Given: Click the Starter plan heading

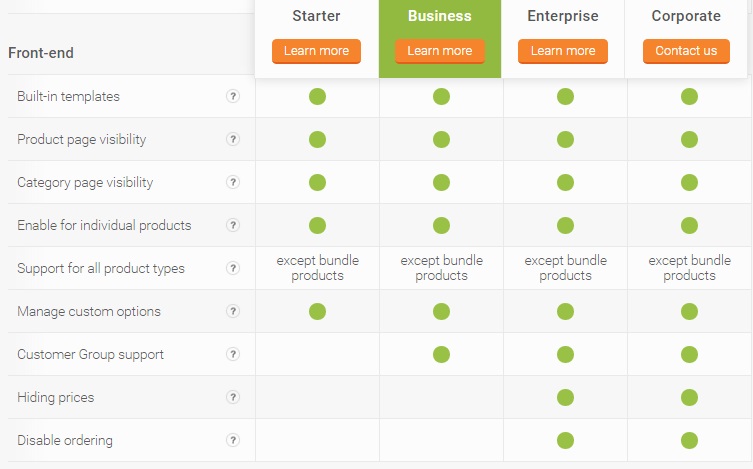Looking at the screenshot, I should click(x=316, y=16).
